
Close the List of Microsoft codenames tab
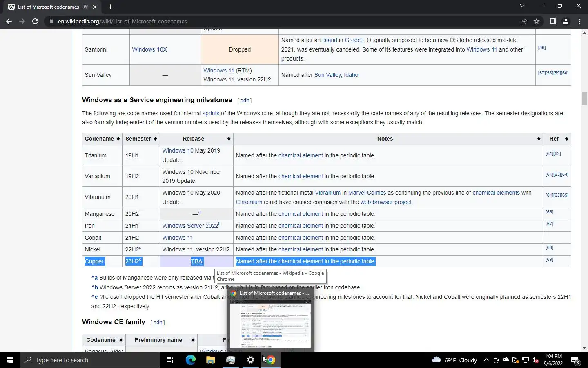pyautogui.click(x=95, y=7)
